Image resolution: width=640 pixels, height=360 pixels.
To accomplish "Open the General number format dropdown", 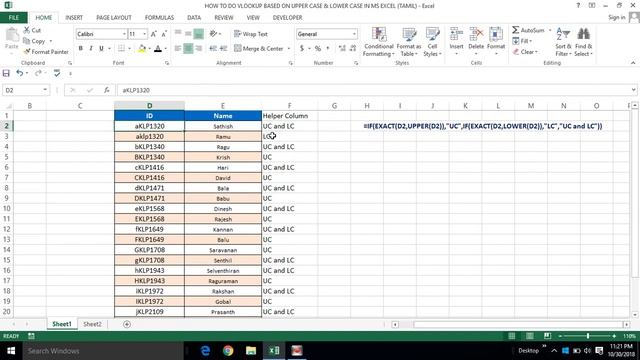I will (354, 34).
